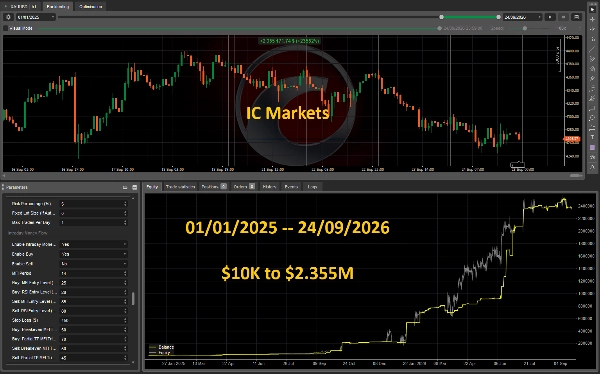Screen dimensions: 600x374
Task: Click the left handle of date range slider
Action: 441,17
